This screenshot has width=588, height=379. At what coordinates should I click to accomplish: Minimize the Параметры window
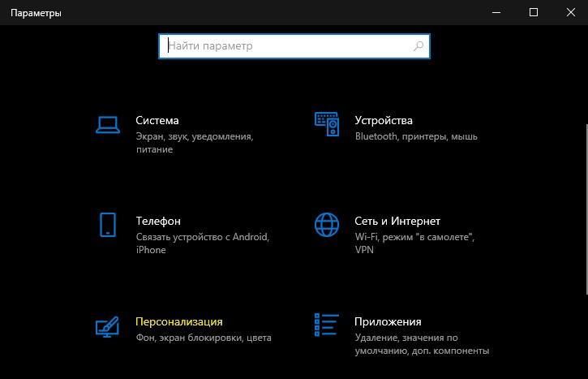(496, 12)
